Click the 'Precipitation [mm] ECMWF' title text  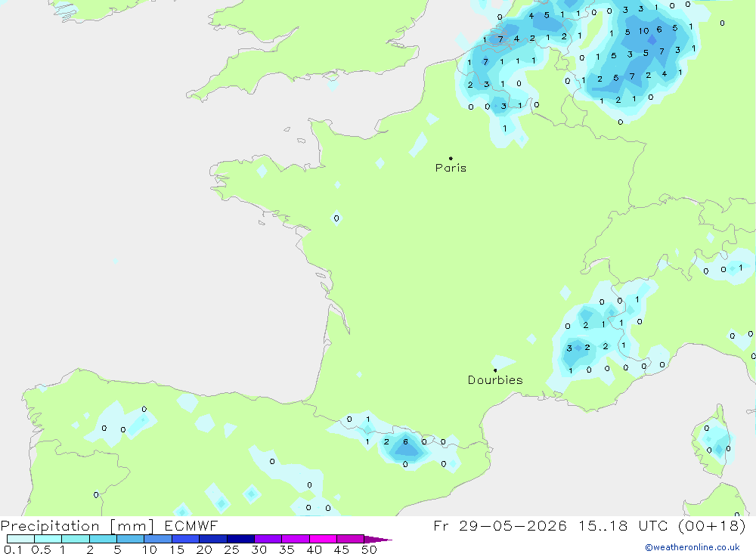110,525
